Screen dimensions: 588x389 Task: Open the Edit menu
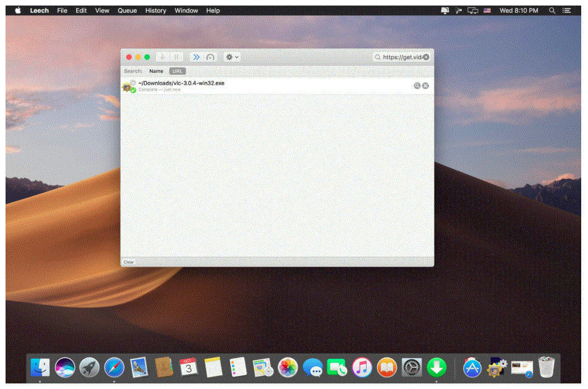pyautogui.click(x=81, y=11)
